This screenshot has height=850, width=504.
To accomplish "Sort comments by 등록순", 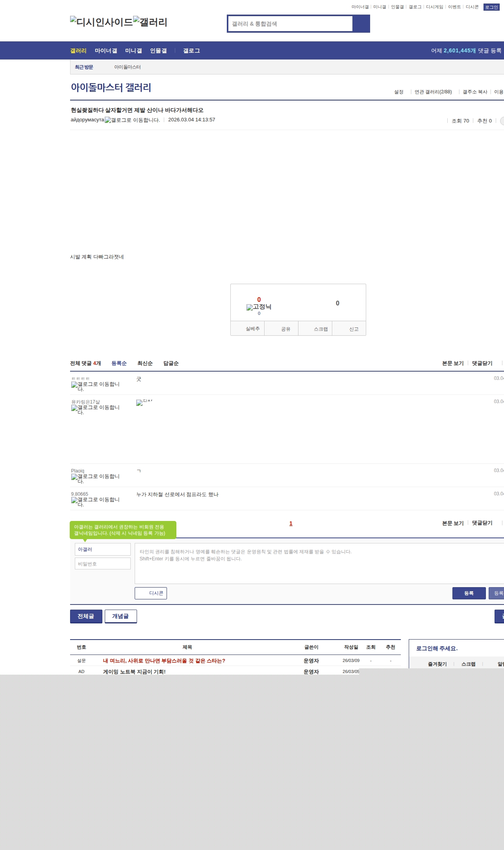I will (x=119, y=363).
